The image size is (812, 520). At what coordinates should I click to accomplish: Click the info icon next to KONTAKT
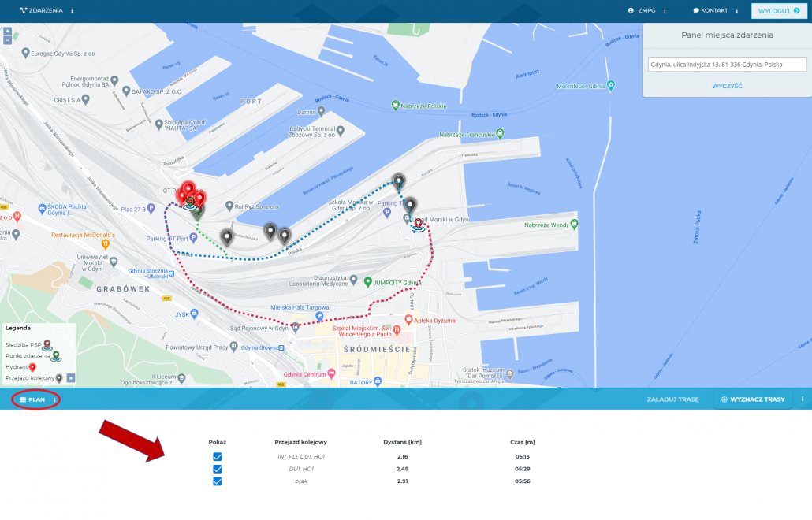pos(736,10)
